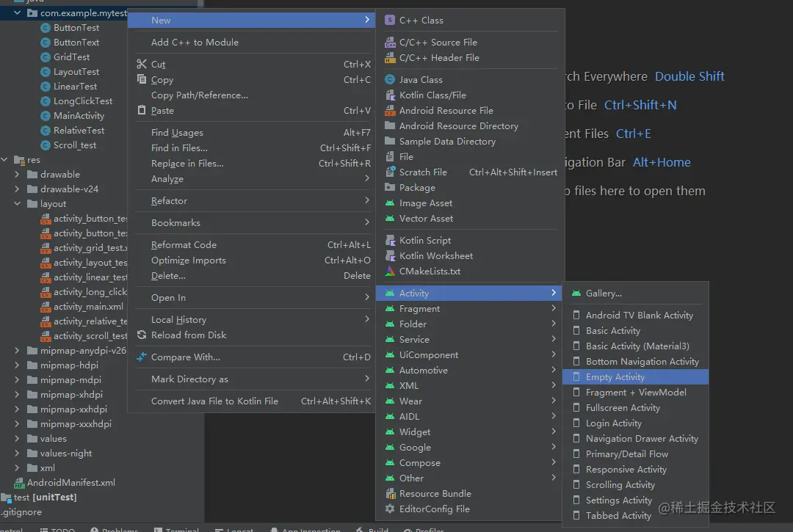This screenshot has width=793, height=532.
Task: Select the .gitignore file
Action: tap(21, 511)
